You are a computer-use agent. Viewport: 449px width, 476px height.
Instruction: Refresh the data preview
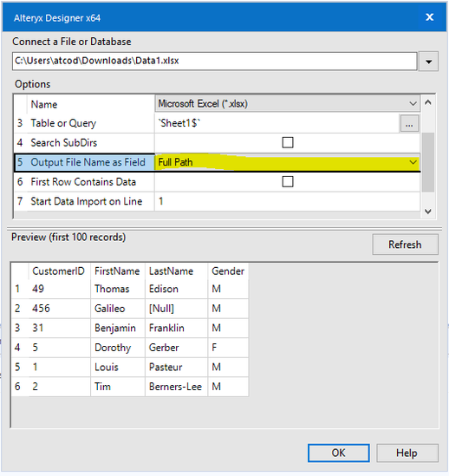[405, 245]
